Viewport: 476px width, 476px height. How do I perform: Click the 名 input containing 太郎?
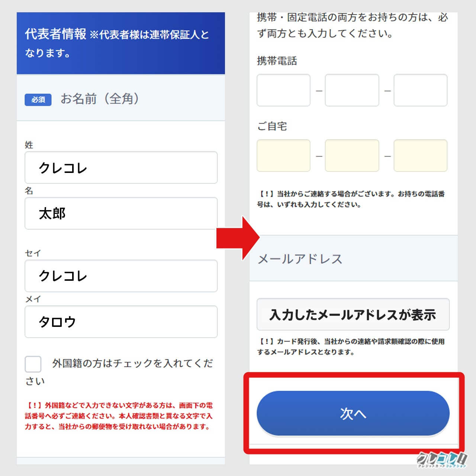[121, 213]
